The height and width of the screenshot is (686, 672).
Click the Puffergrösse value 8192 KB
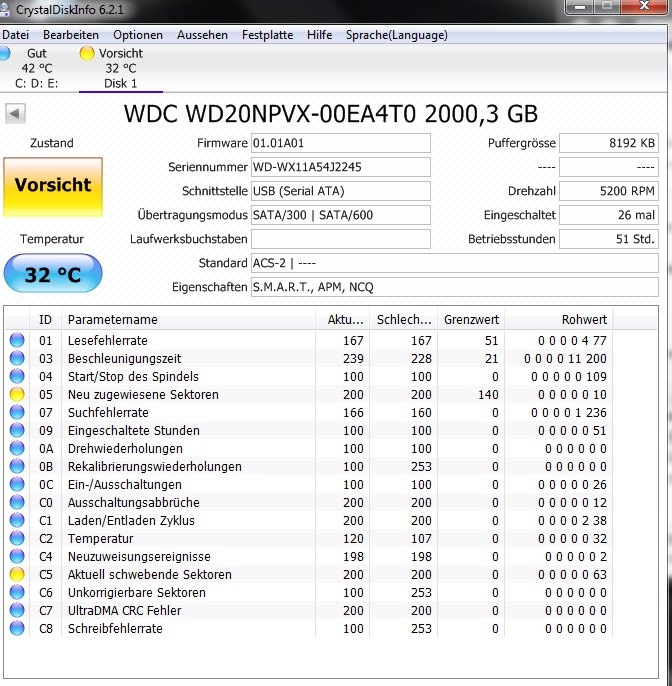(x=609, y=143)
